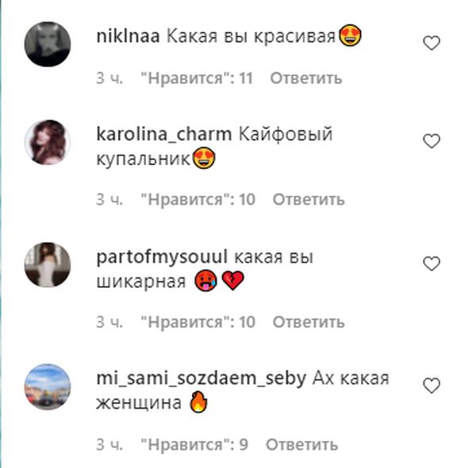
Task: Open mi_sami_sozdaem_seby's avatar
Action: pos(48,387)
